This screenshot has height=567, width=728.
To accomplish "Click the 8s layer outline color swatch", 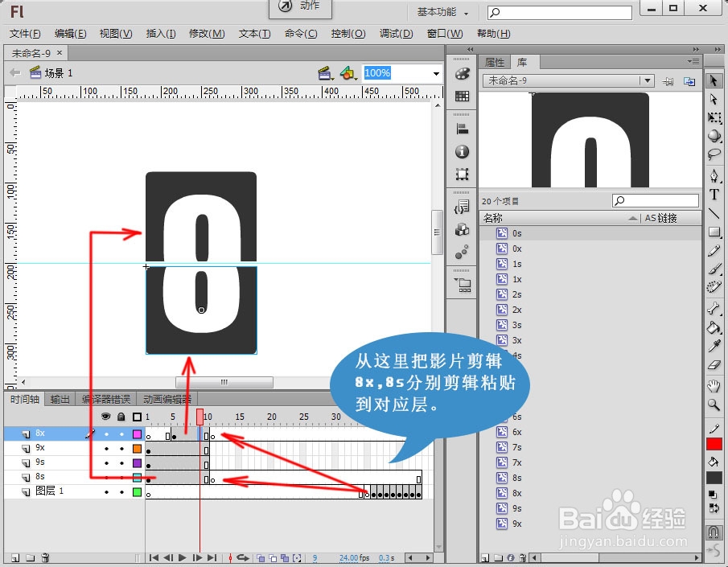I will [138, 477].
